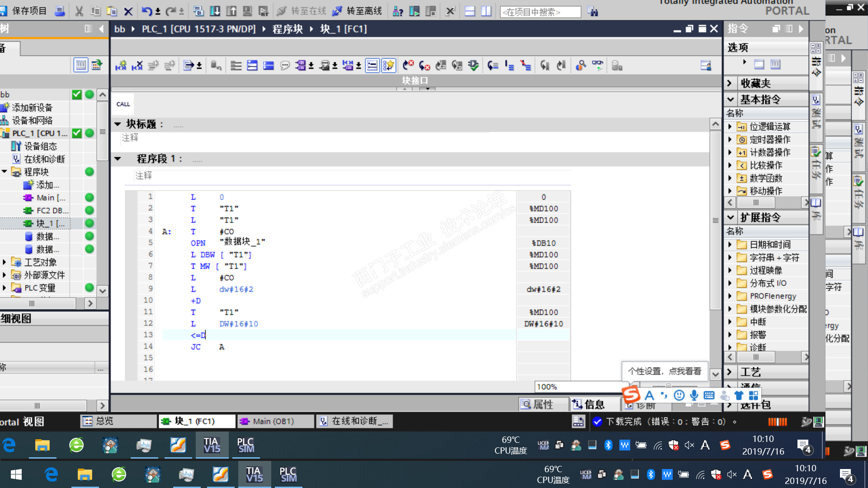Click delete network icon in editor toolbar
Viewport: 868px width, 488px height.
point(137,66)
